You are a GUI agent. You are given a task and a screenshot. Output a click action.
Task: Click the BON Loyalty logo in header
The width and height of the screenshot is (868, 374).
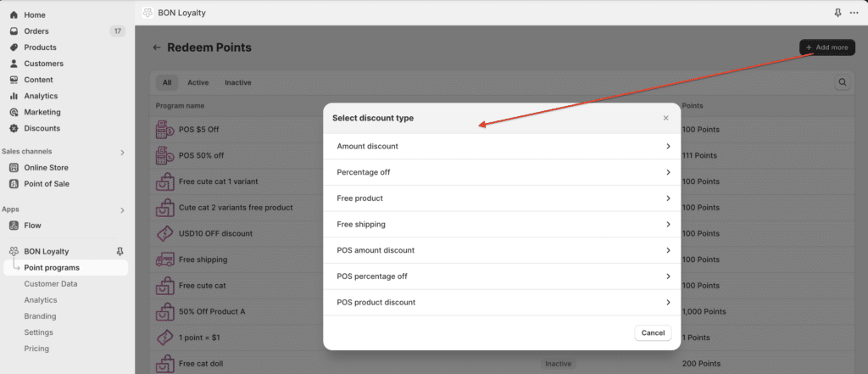[x=147, y=13]
